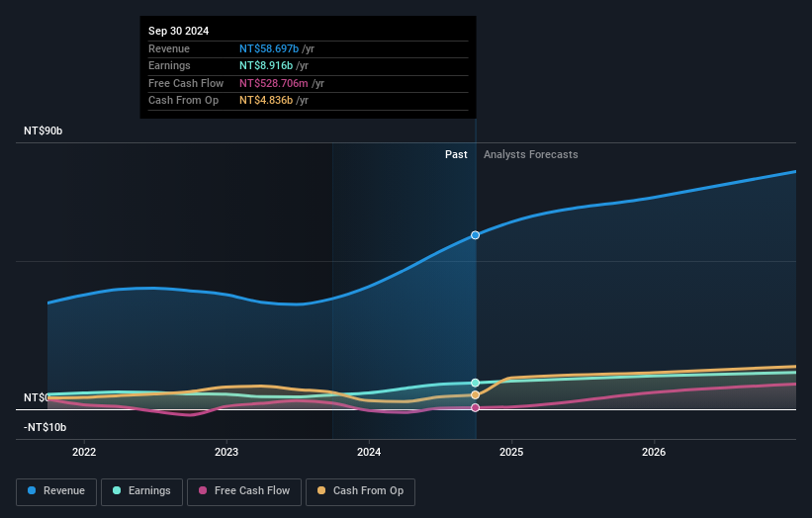
Task: Select the 2024 x-axis label
Action: 369,452
